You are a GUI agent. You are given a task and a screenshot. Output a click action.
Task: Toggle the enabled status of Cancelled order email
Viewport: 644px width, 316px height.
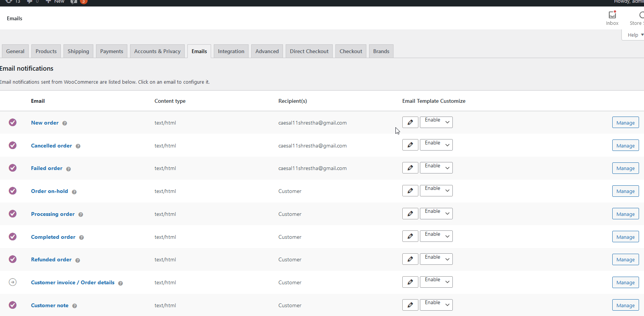[x=13, y=145]
